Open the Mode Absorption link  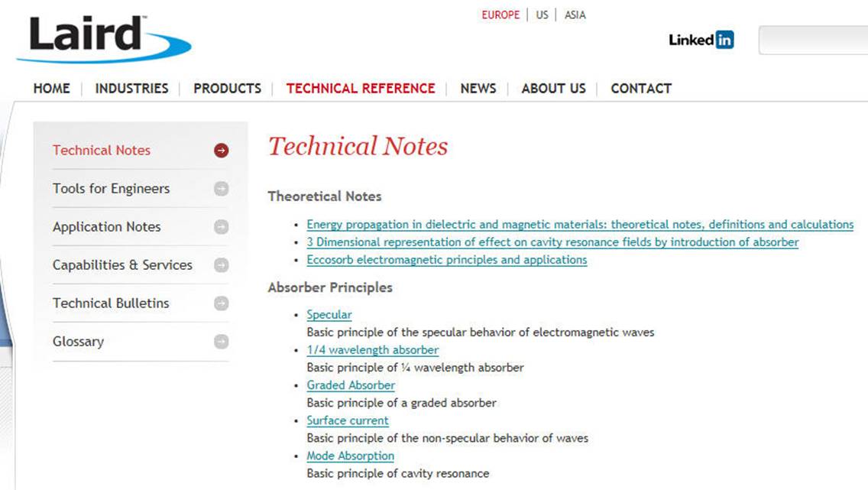351,456
